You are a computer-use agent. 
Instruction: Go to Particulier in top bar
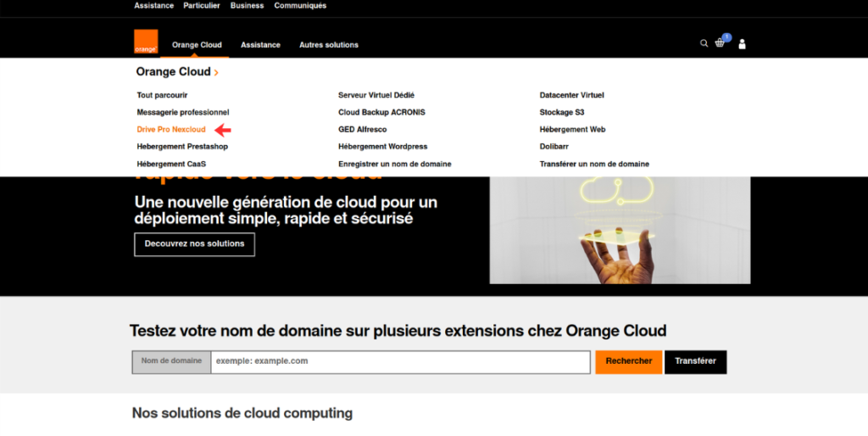point(202,6)
